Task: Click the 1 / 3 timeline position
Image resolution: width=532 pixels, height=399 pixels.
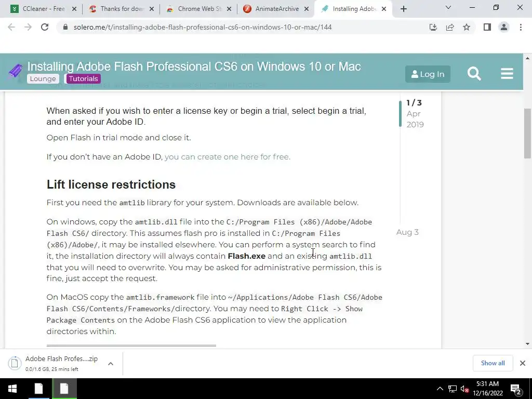Action: click(414, 102)
